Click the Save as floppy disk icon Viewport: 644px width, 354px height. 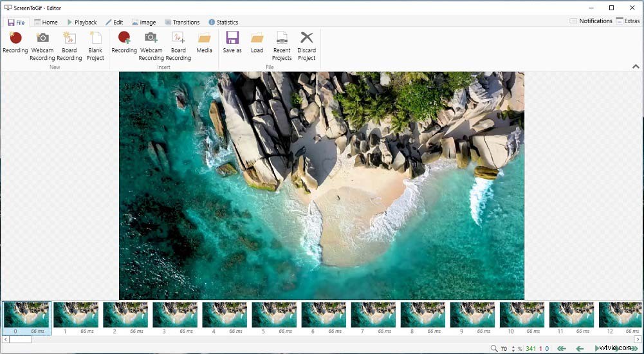point(232,42)
